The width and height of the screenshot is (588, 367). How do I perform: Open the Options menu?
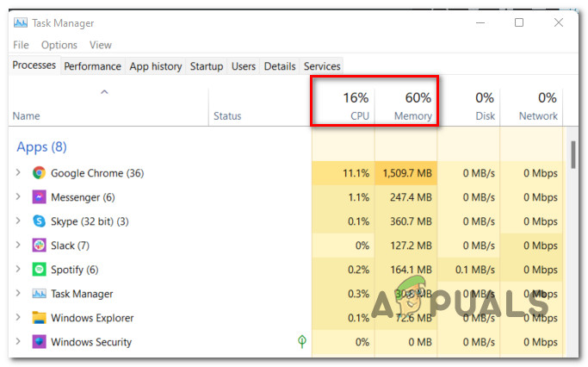coord(59,45)
